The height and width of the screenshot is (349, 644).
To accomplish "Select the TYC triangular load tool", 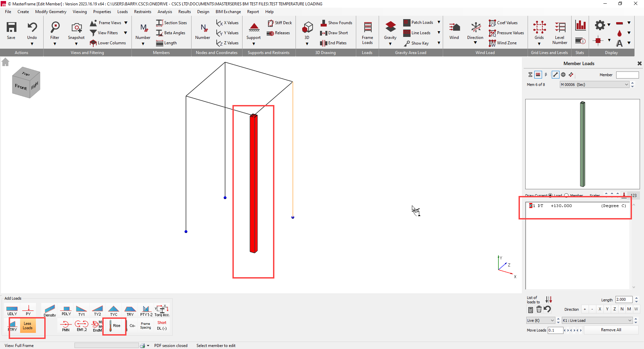I will tap(114, 310).
